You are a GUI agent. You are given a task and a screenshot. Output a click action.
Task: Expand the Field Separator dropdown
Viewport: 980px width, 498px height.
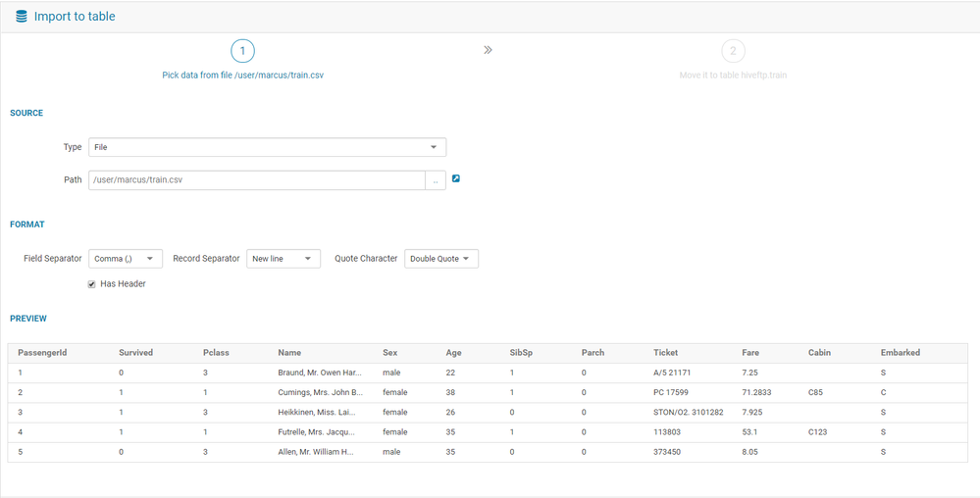126,259
